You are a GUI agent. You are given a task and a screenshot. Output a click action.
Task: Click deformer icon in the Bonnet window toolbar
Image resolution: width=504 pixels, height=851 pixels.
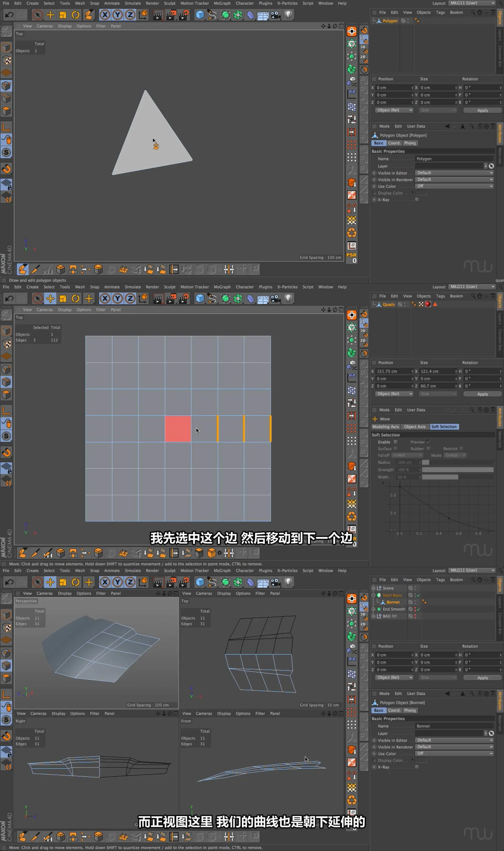[250, 582]
